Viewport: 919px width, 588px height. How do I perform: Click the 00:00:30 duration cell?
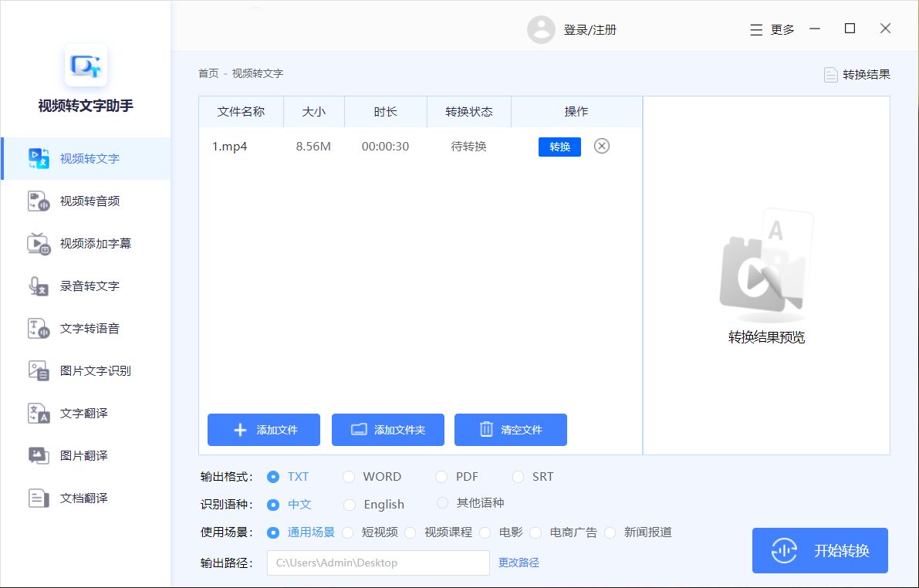tap(385, 147)
